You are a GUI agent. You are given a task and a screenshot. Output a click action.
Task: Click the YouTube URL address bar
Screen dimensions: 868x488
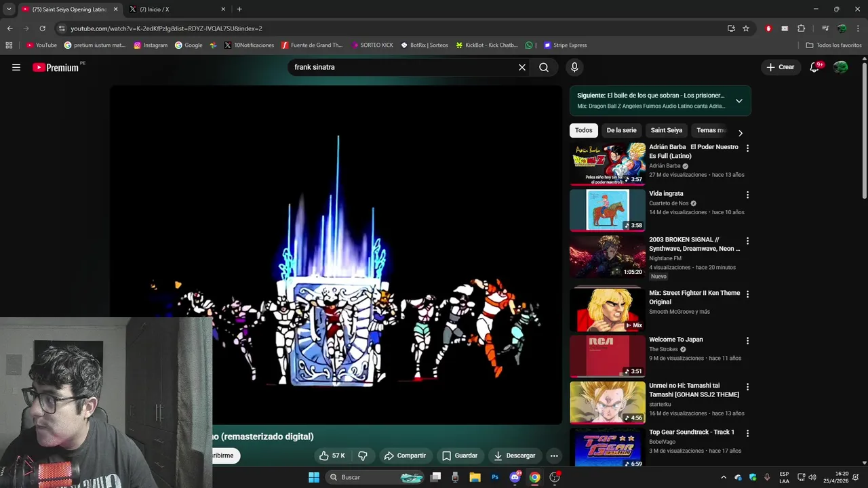click(x=393, y=28)
